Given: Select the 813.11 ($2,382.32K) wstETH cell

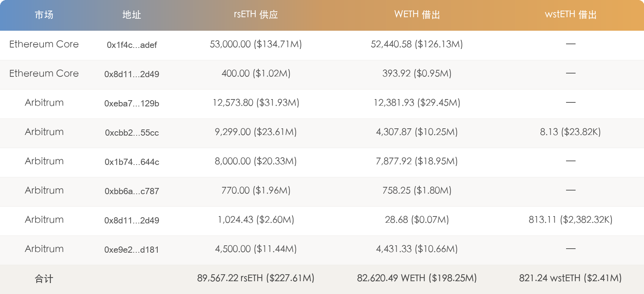Looking at the screenshot, I should tap(570, 220).
